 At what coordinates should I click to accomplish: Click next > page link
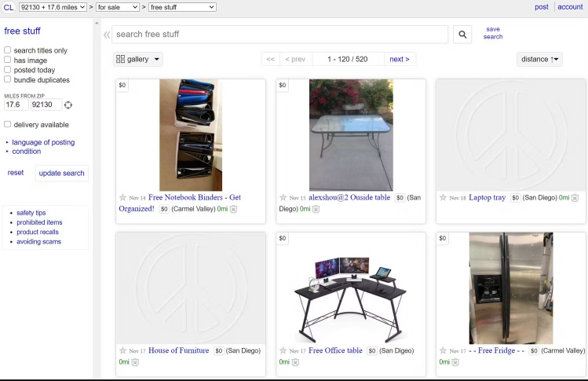click(x=400, y=59)
